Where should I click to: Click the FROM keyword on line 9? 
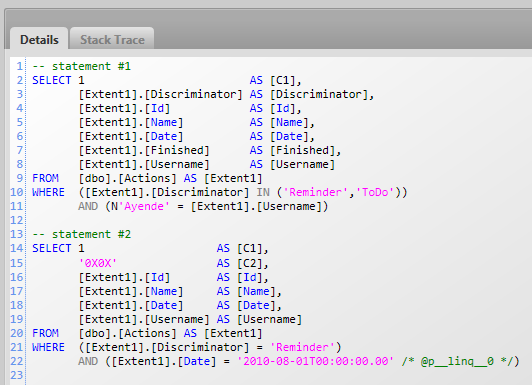pyautogui.click(x=45, y=178)
